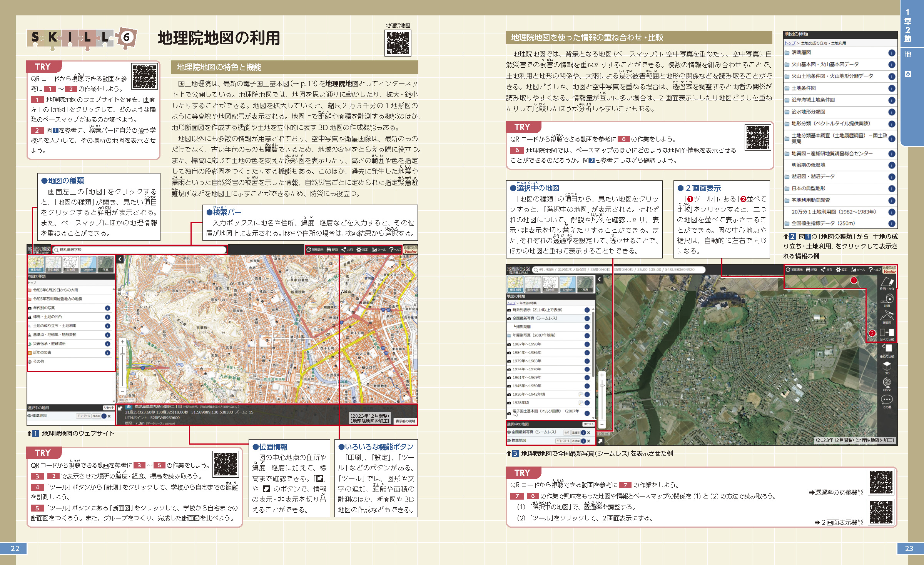The height and width of the screenshot is (565, 924).
Task: Click トップ link beside 年代別の写真
Action: coord(510,303)
